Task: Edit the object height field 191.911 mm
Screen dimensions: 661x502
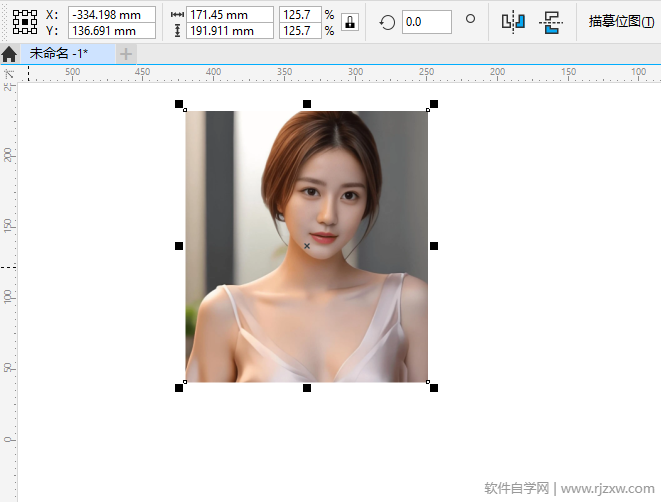Action: 230,31
